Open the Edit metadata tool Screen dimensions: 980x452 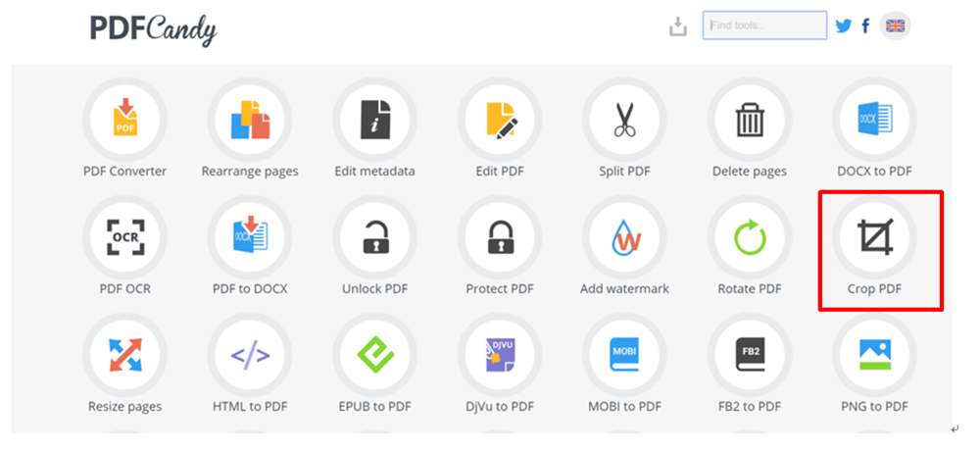[x=374, y=120]
